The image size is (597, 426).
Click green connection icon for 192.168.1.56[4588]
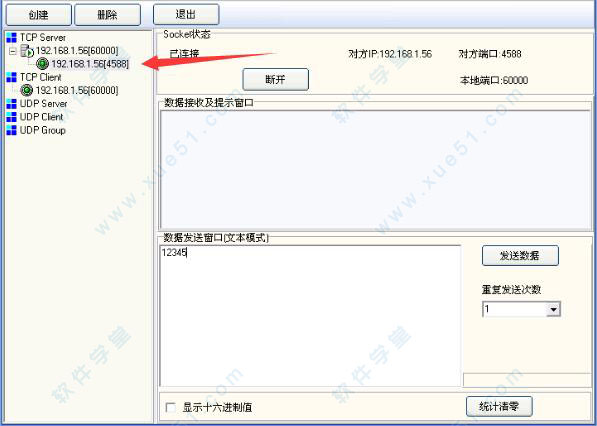point(42,64)
